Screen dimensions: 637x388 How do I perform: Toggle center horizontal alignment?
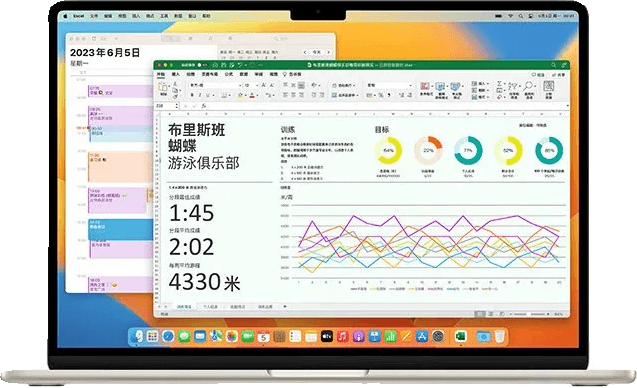(293, 95)
